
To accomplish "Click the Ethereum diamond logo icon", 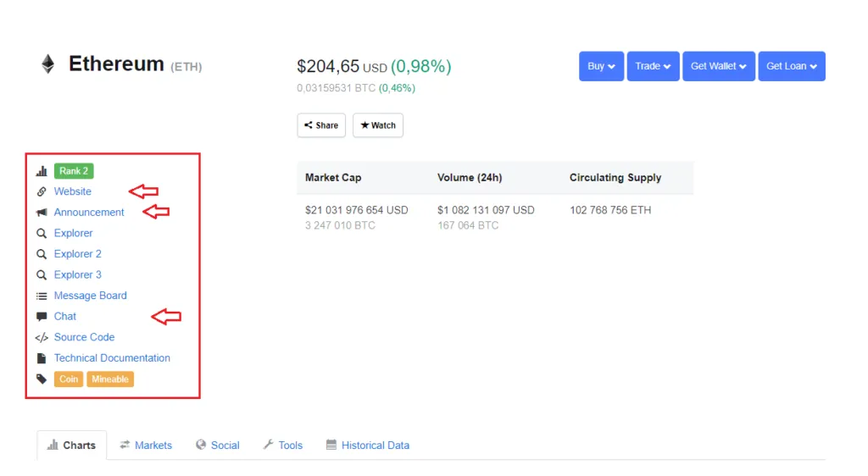I will (48, 64).
